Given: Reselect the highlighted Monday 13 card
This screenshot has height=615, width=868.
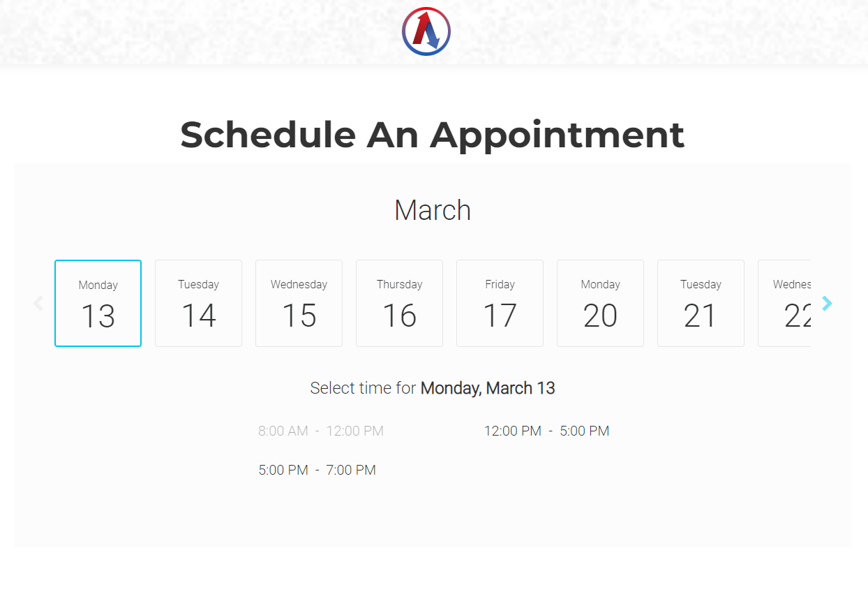Looking at the screenshot, I should (x=98, y=303).
